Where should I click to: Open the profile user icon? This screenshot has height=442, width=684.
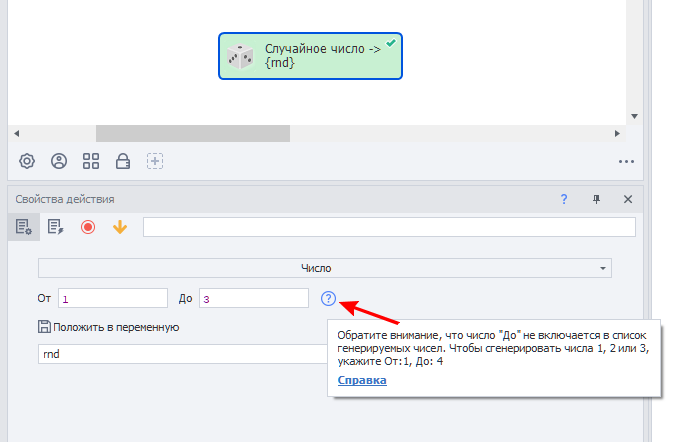[x=59, y=161]
